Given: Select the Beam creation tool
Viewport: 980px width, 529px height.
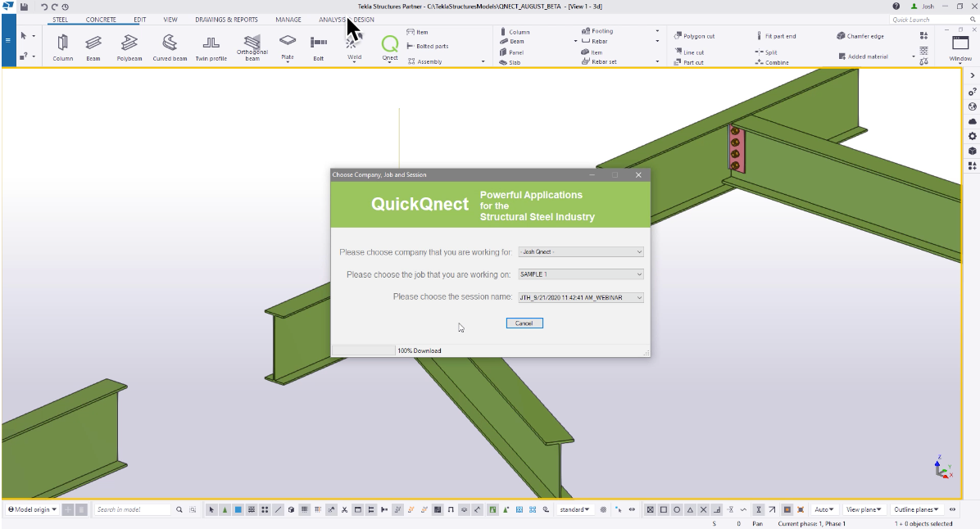Looking at the screenshot, I should click(x=93, y=45).
